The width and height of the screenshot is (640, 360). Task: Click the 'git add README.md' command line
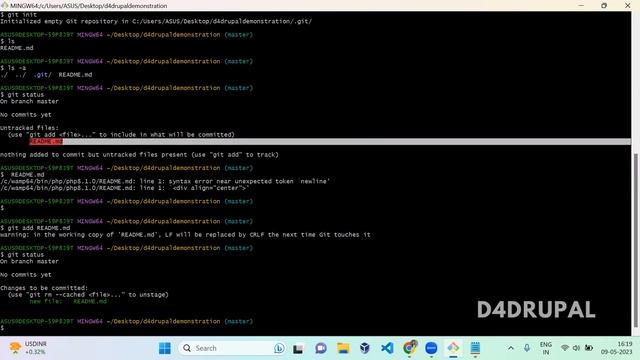point(35,228)
